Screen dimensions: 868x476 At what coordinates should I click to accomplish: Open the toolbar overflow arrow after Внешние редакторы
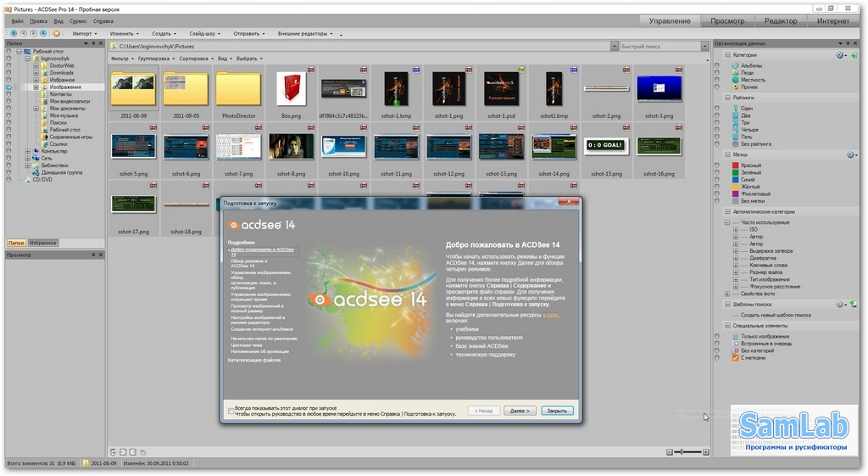(341, 34)
